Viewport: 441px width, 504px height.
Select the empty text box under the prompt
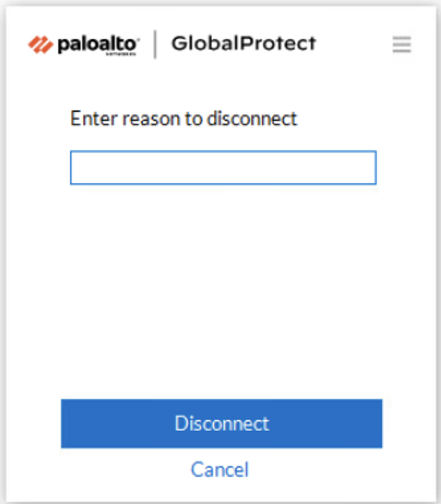tap(223, 168)
